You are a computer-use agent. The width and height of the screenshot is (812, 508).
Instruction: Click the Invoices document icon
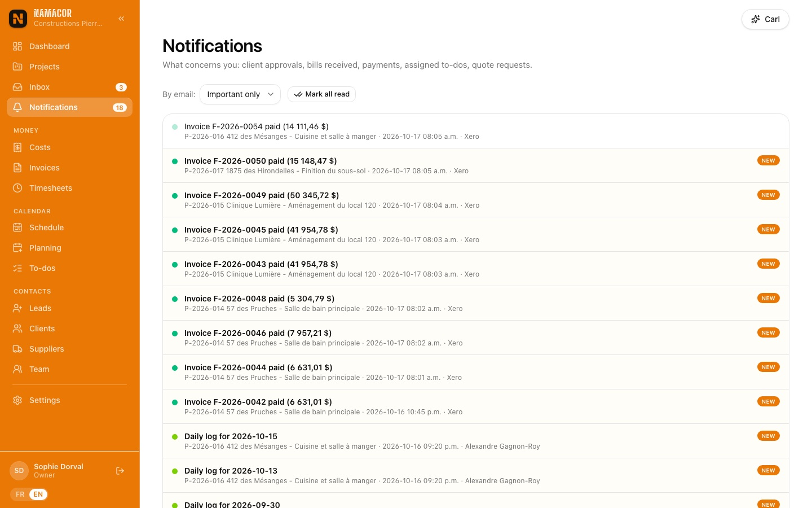(x=17, y=168)
